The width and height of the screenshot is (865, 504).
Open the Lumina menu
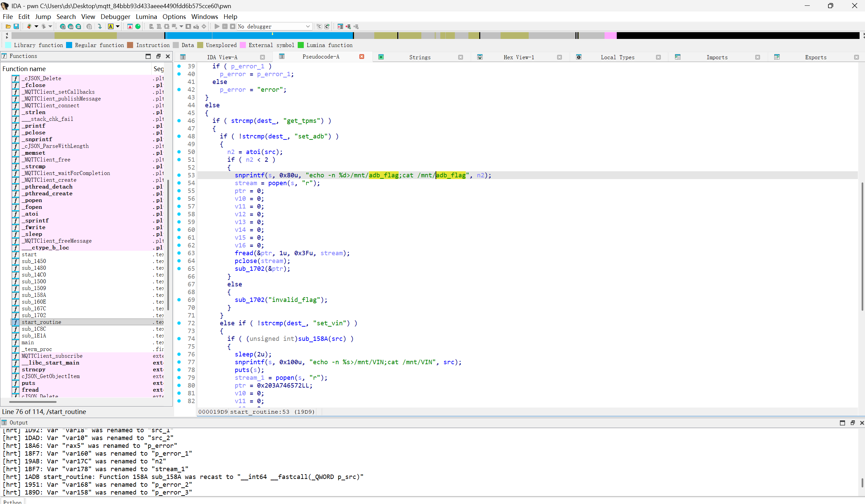146,17
